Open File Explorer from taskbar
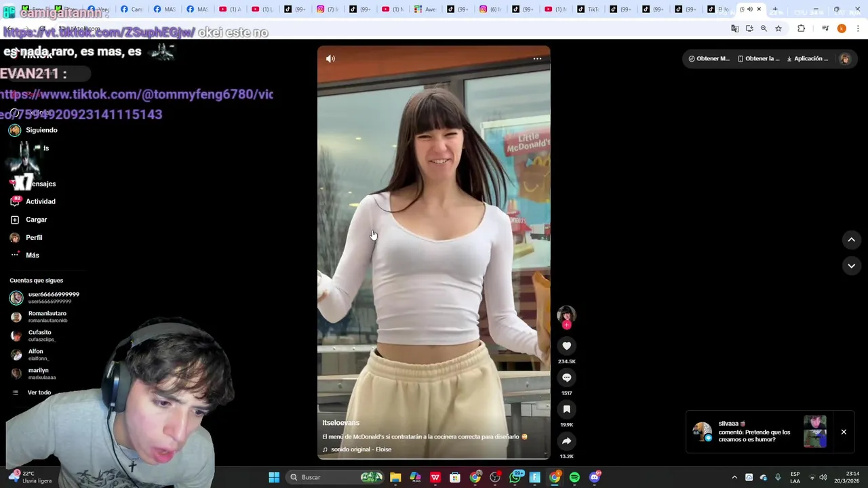The width and height of the screenshot is (868, 488). [395, 477]
